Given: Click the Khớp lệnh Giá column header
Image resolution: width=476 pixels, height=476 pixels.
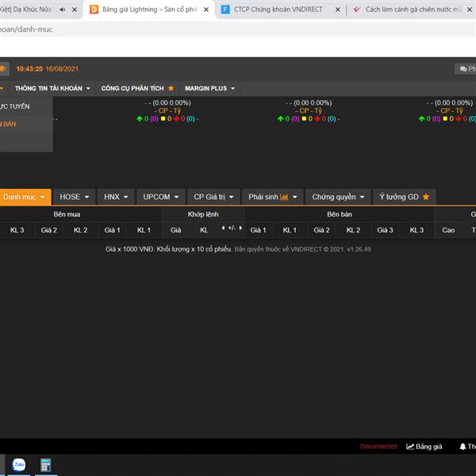Looking at the screenshot, I should pyautogui.click(x=176, y=230).
